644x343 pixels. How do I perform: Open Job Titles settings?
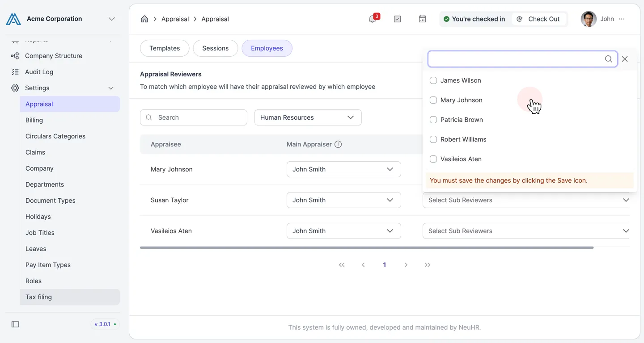tap(70, 233)
